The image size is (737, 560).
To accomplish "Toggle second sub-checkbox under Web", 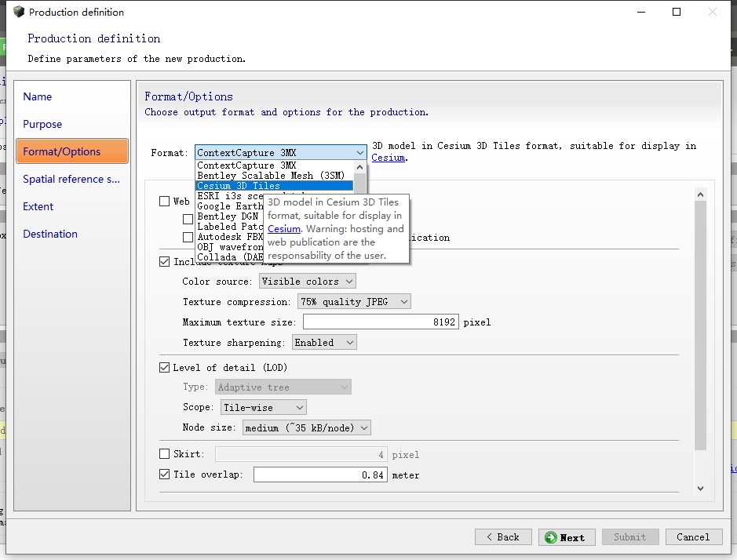I will point(188,237).
